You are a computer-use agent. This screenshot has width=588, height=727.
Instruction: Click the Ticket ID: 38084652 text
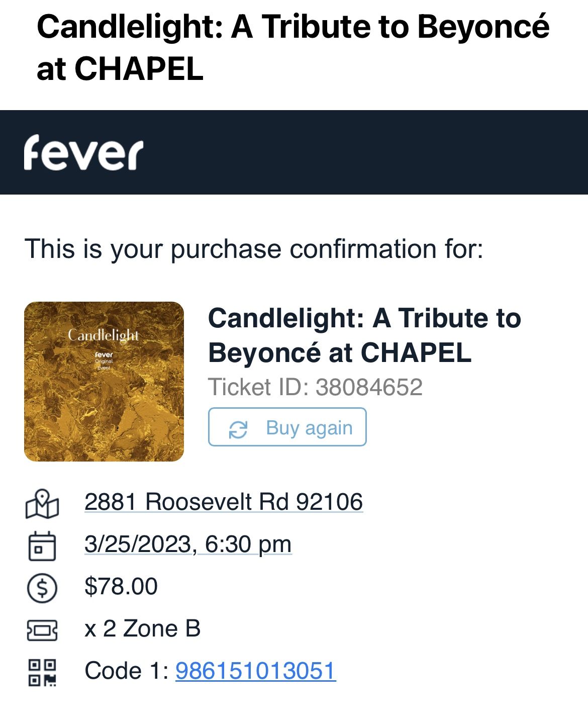[315, 387]
